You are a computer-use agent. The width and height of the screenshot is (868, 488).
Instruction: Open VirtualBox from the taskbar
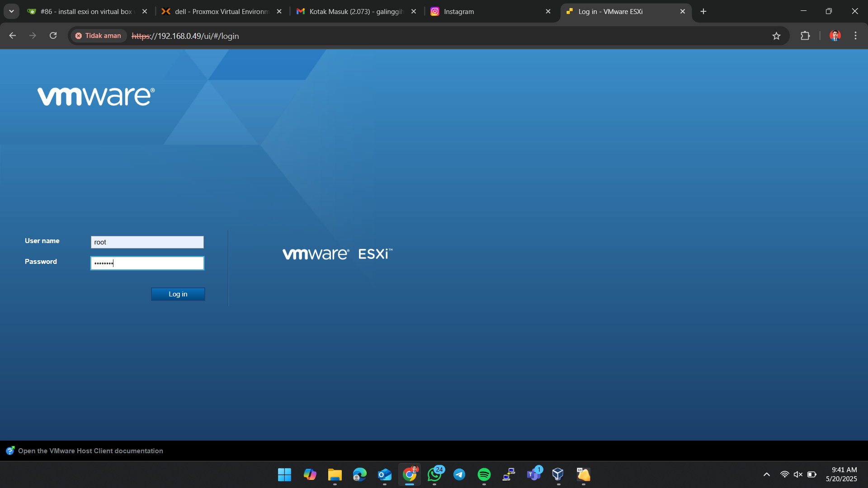pos(558,474)
